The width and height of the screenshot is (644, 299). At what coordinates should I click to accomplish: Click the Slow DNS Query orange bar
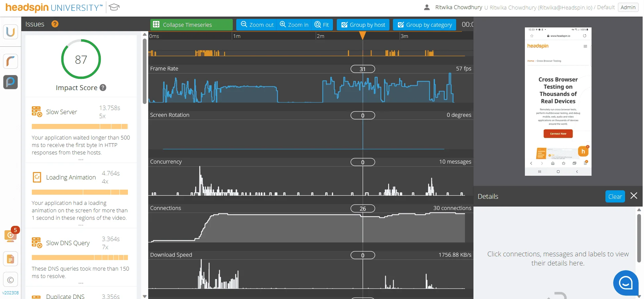(80, 258)
